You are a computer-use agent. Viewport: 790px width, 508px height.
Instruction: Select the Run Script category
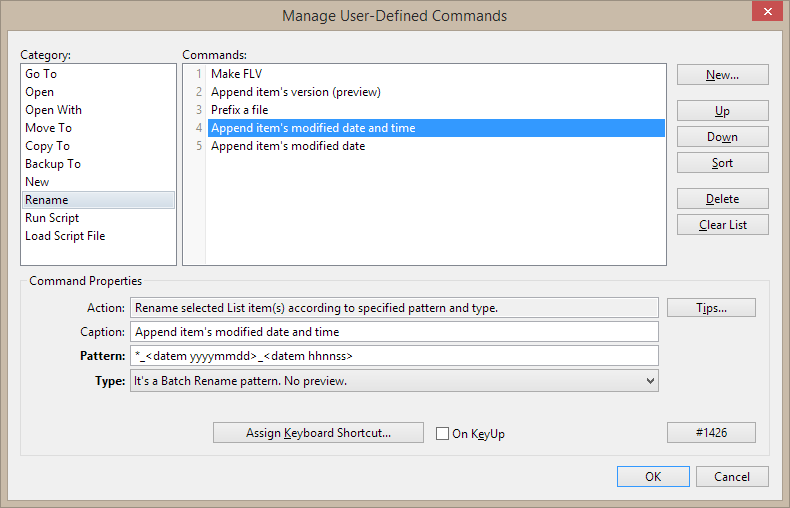pyautogui.click(x=52, y=218)
